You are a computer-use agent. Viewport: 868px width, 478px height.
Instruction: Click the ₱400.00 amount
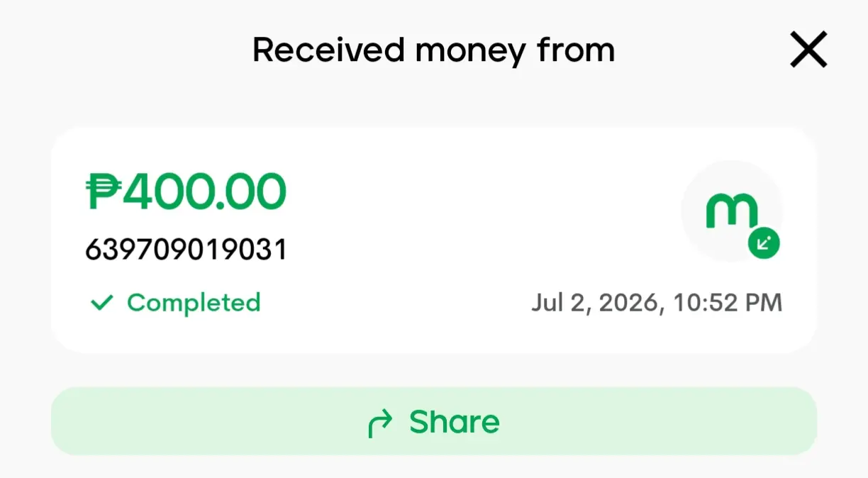186,192
